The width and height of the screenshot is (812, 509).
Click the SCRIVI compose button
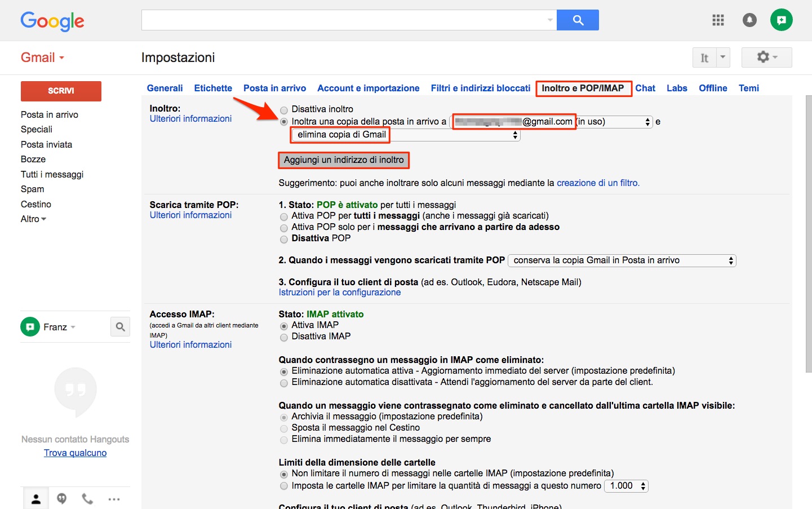coord(61,91)
